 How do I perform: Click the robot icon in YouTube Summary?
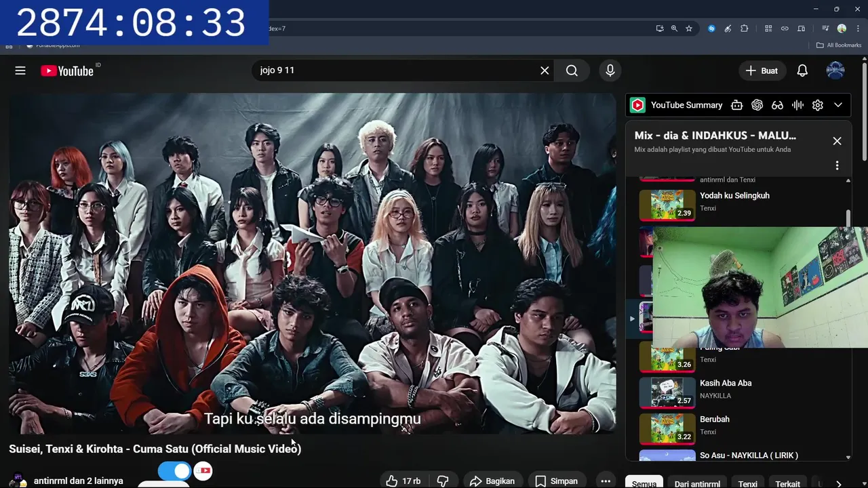(x=736, y=105)
